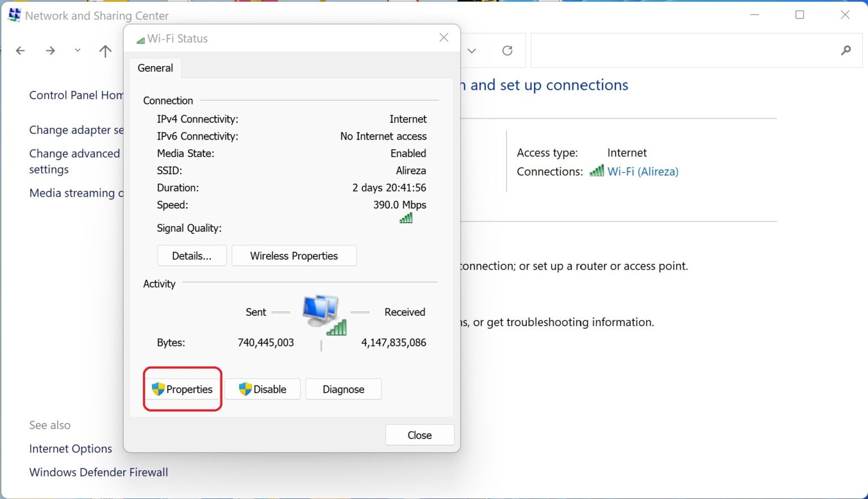Open Wireless Properties
Screen dimensions: 868x499
pos(294,256)
